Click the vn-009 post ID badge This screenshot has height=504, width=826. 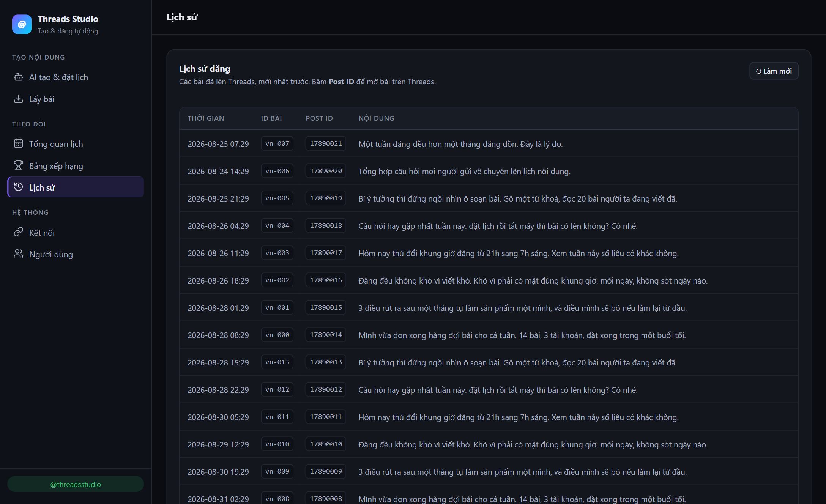[x=277, y=471]
